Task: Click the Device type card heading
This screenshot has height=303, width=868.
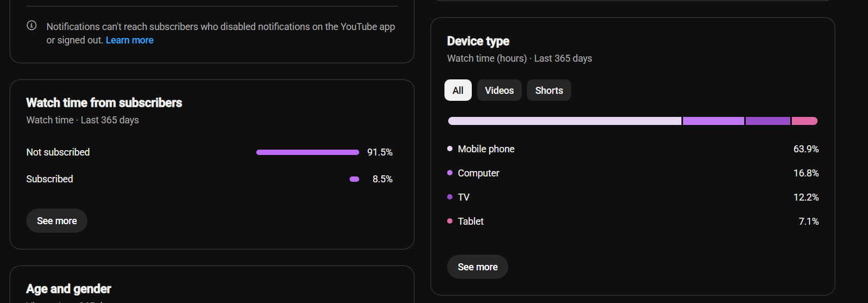Action: click(478, 41)
